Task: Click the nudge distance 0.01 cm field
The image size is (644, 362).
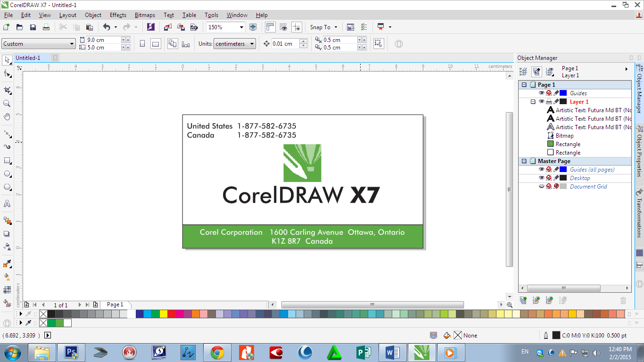Action: tap(285, 44)
